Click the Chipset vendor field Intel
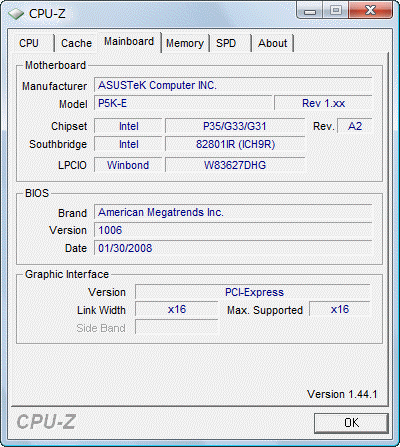The height and width of the screenshot is (447, 400). [x=128, y=126]
